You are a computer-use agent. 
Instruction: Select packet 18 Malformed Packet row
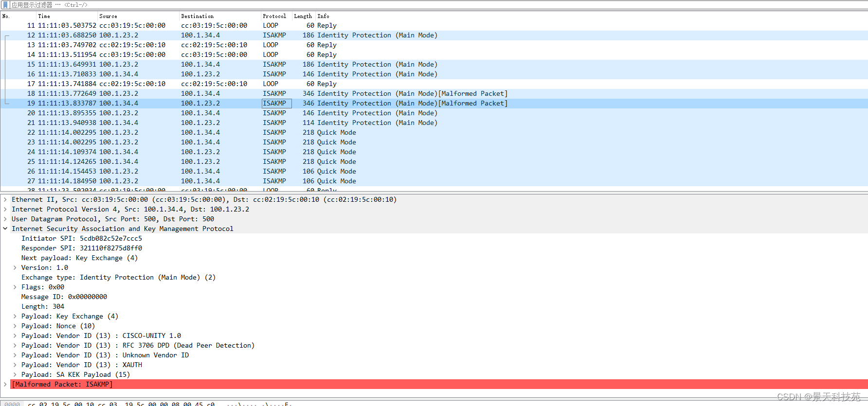point(434,93)
